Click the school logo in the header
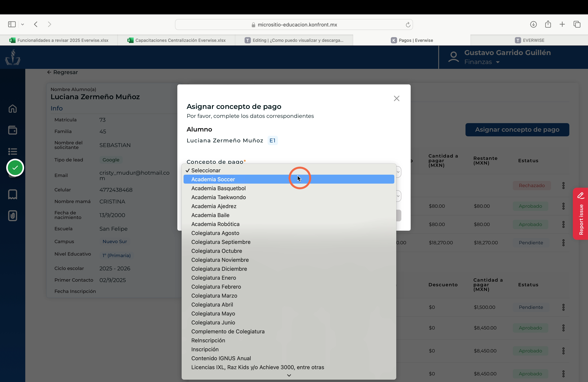588x382 pixels. click(x=13, y=57)
